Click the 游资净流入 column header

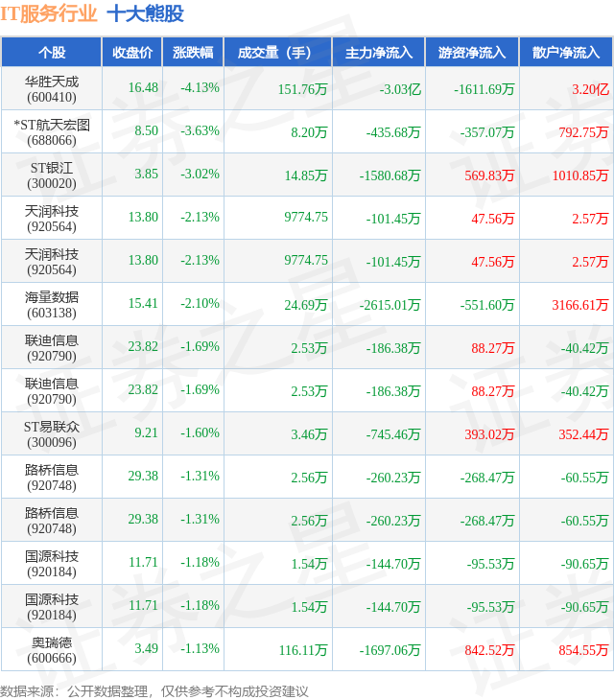(x=472, y=52)
